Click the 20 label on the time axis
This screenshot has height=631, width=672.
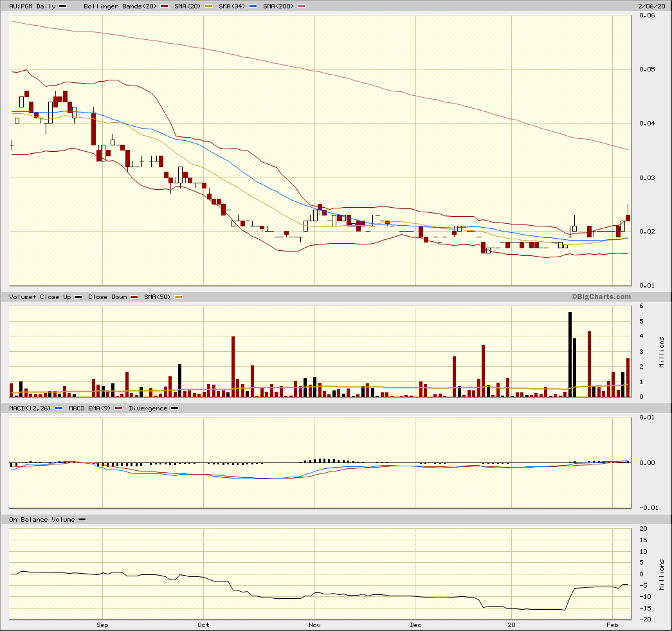coord(511,625)
